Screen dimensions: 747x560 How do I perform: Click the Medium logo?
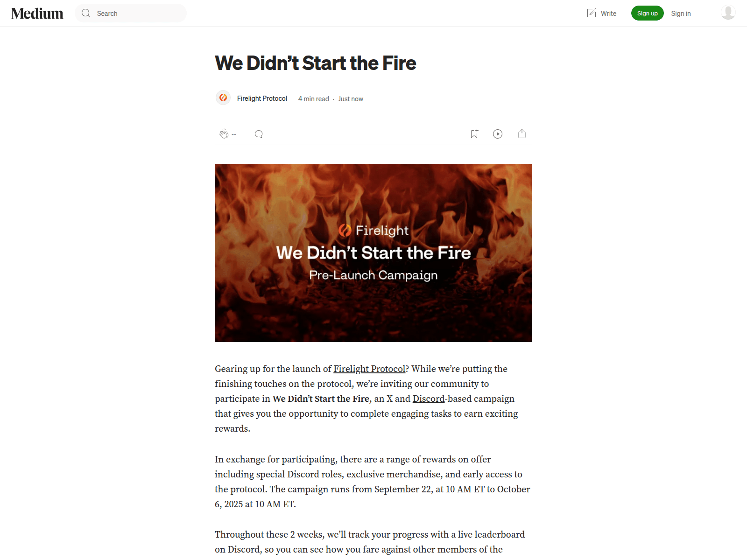coord(37,14)
